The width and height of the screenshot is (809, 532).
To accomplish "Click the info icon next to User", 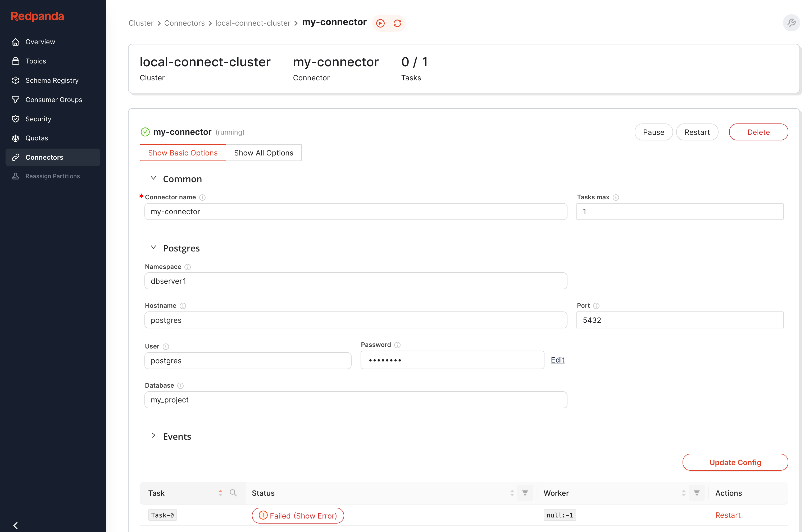I will (166, 346).
